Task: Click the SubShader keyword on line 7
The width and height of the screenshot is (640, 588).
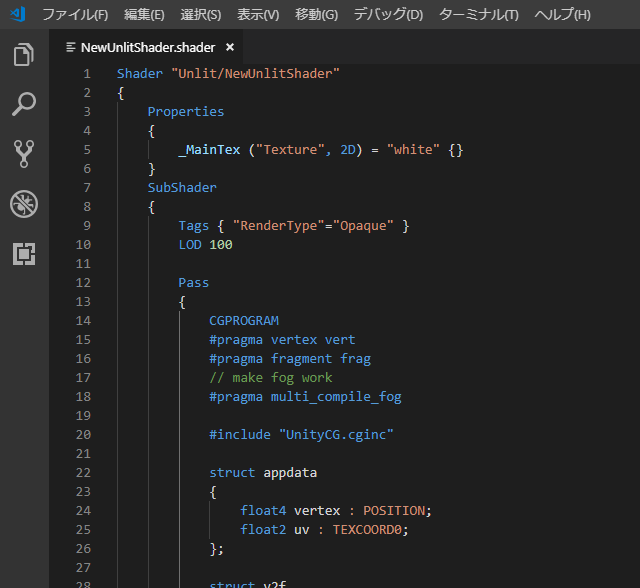Action: (x=182, y=188)
